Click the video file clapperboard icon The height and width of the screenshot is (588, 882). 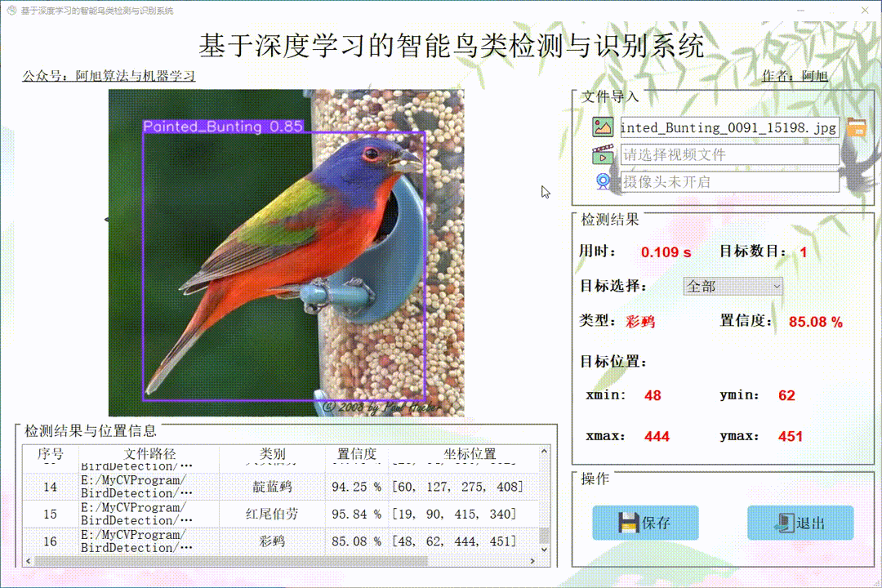603,154
